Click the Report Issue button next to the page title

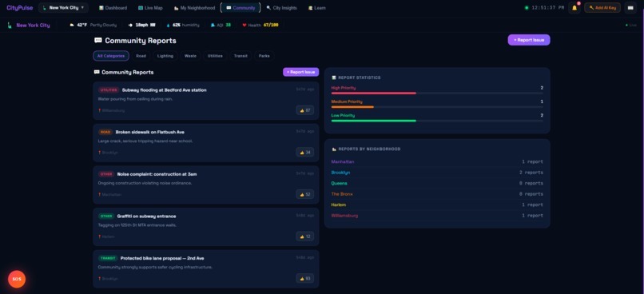pyautogui.click(x=529, y=40)
